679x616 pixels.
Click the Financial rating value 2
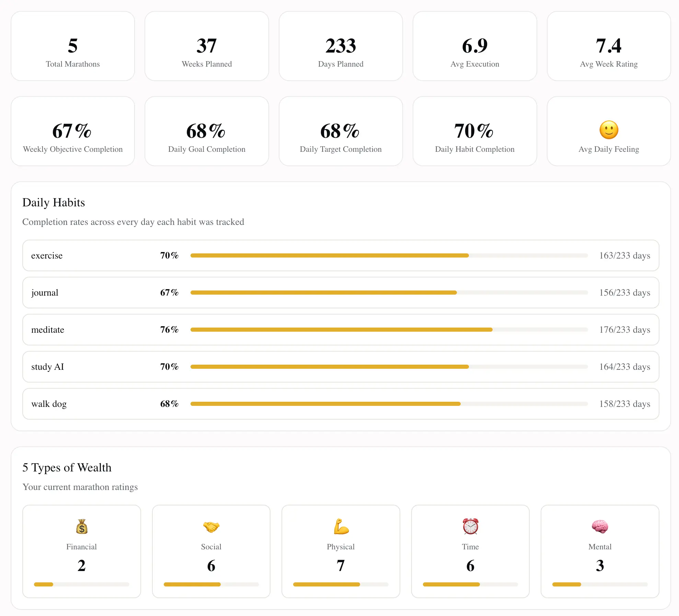click(x=82, y=566)
